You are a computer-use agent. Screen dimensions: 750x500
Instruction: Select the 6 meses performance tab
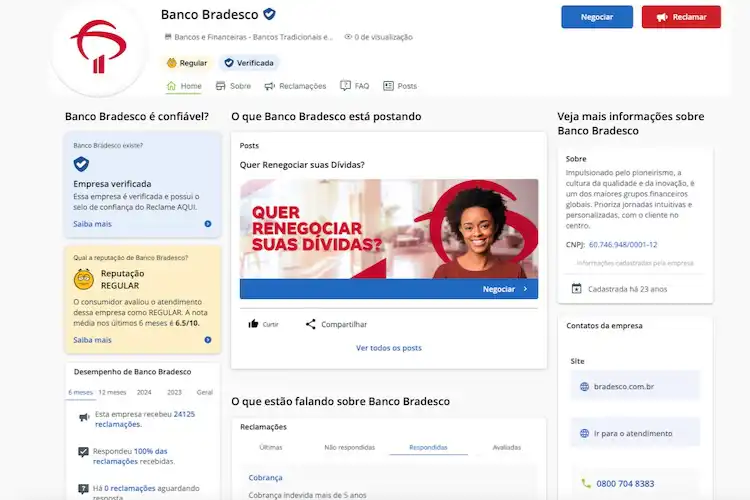(80, 392)
